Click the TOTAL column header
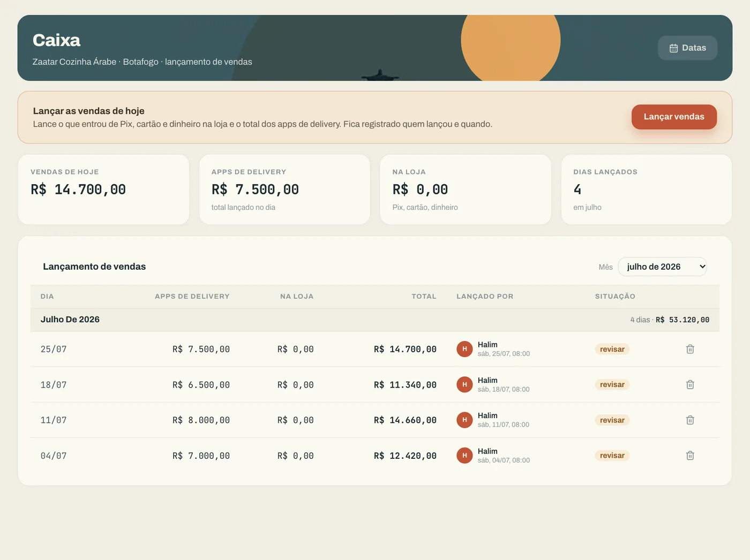 click(x=424, y=296)
